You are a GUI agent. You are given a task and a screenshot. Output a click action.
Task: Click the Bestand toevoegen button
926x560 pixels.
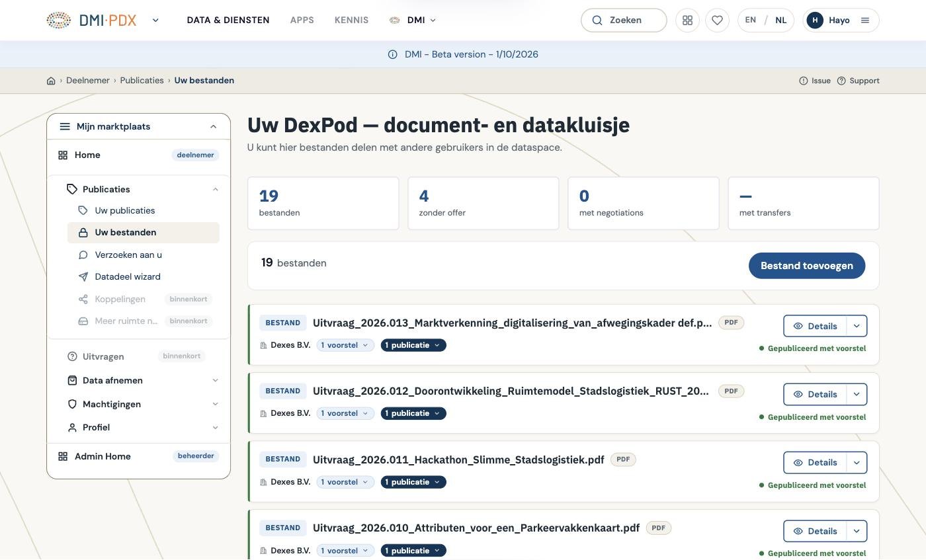click(807, 266)
